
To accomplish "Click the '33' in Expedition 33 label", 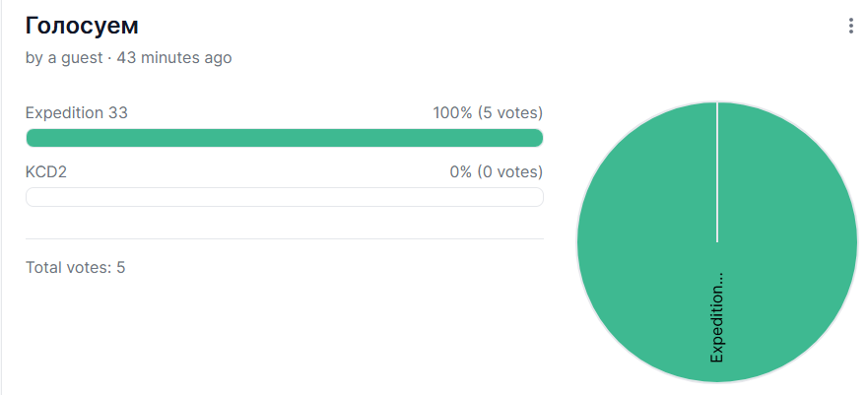I will 118,113.
